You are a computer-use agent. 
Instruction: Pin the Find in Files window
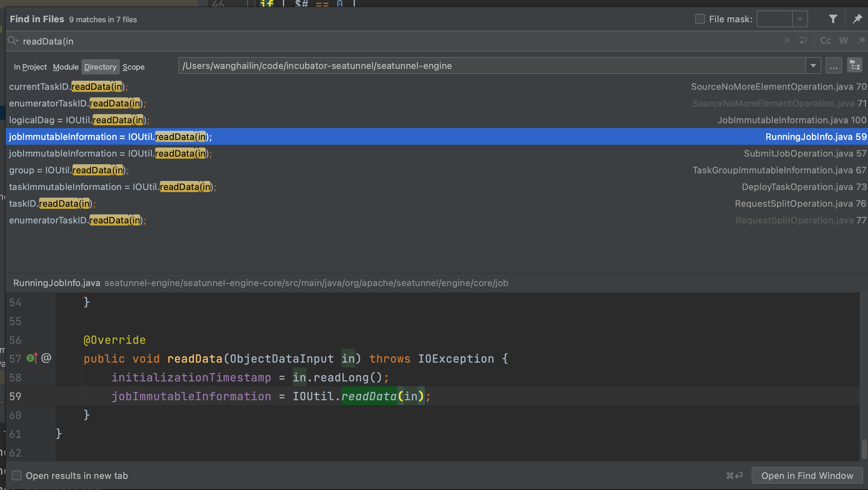857,19
